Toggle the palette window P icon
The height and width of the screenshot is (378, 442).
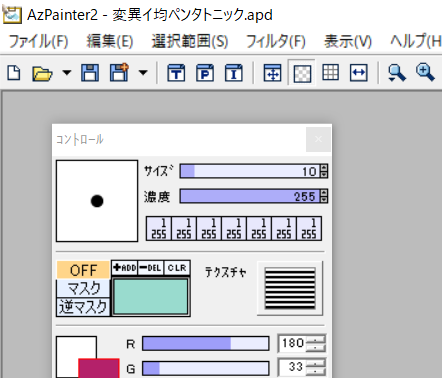pyautogui.click(x=205, y=73)
